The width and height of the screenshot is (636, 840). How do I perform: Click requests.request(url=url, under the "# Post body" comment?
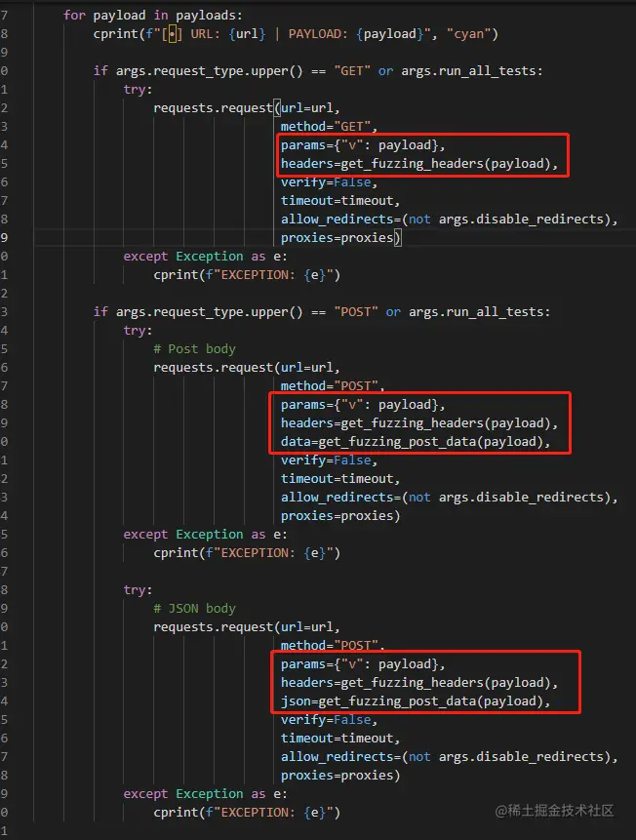pos(247,368)
